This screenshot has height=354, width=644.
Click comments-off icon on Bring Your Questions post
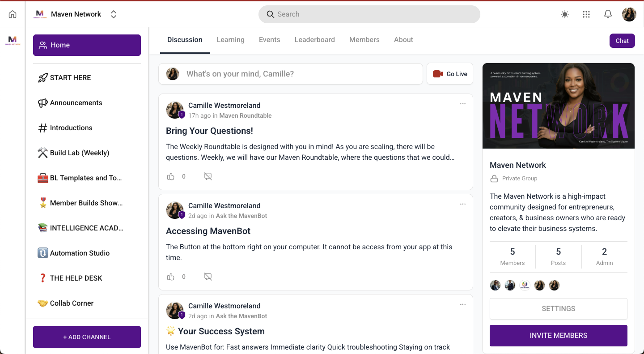tap(208, 177)
